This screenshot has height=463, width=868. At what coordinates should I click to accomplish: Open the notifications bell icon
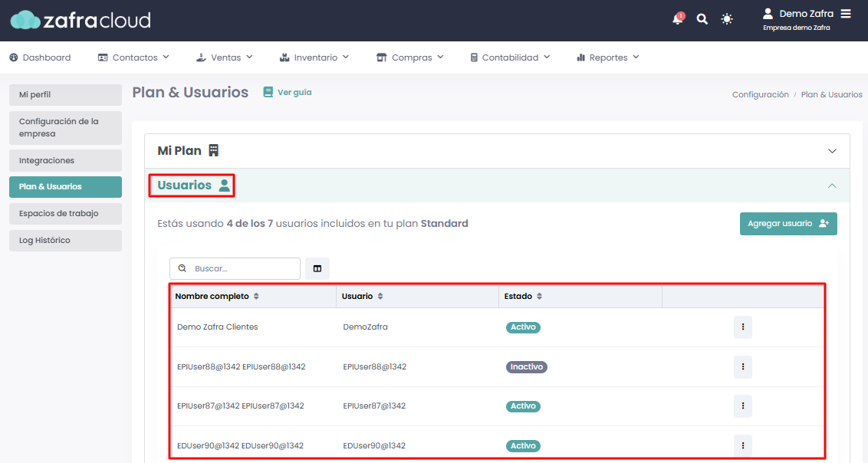point(677,19)
